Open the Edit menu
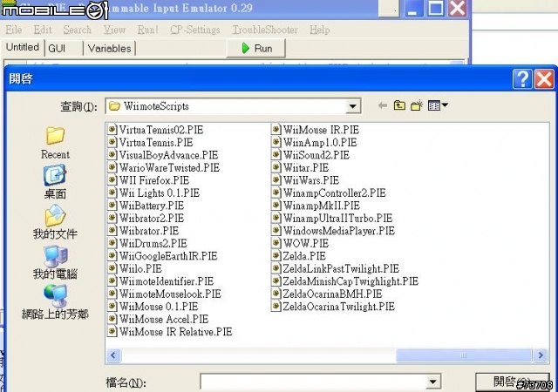 click(x=43, y=30)
